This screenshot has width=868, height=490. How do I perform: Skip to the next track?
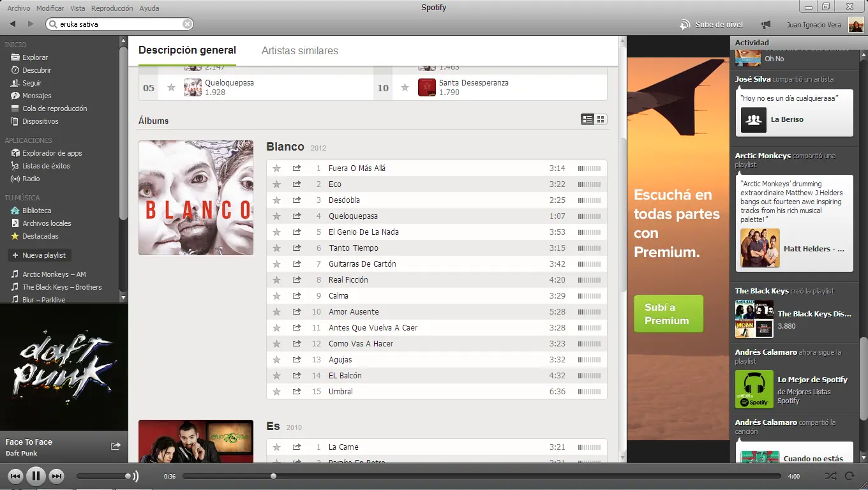coord(57,476)
